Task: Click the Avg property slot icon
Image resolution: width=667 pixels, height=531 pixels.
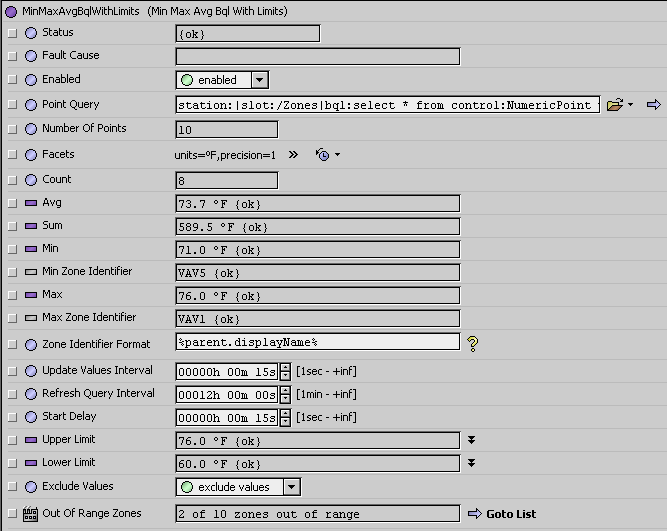Action: coord(31,203)
